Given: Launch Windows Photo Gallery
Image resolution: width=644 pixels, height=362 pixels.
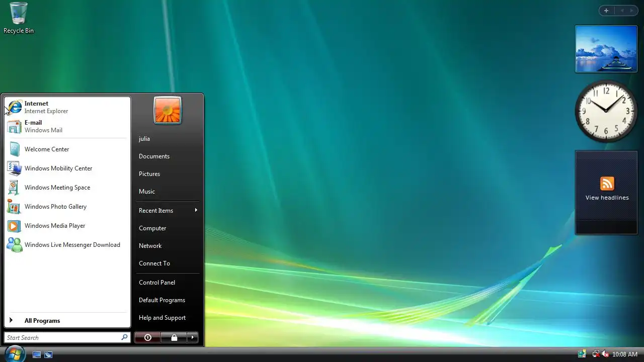Looking at the screenshot, I should pyautogui.click(x=67, y=207).
